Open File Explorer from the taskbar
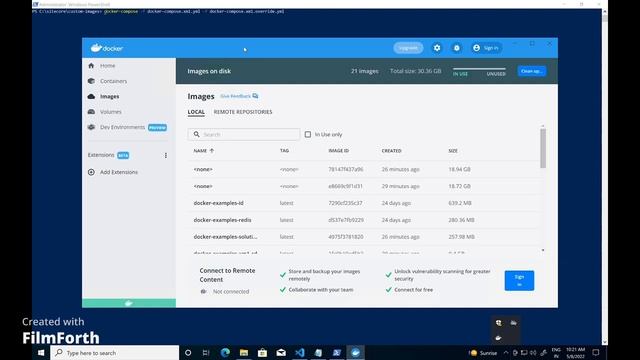640x360 pixels. tap(244, 353)
